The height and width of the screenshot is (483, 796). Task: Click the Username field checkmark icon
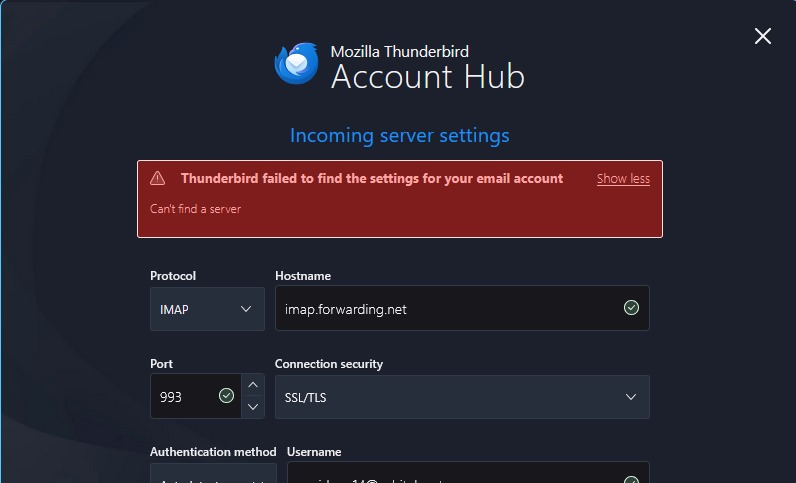click(x=631, y=479)
